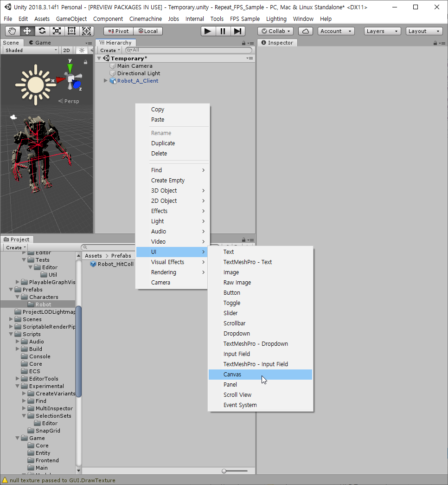Toggle 2D scene view
448x485 pixels.
pos(66,50)
